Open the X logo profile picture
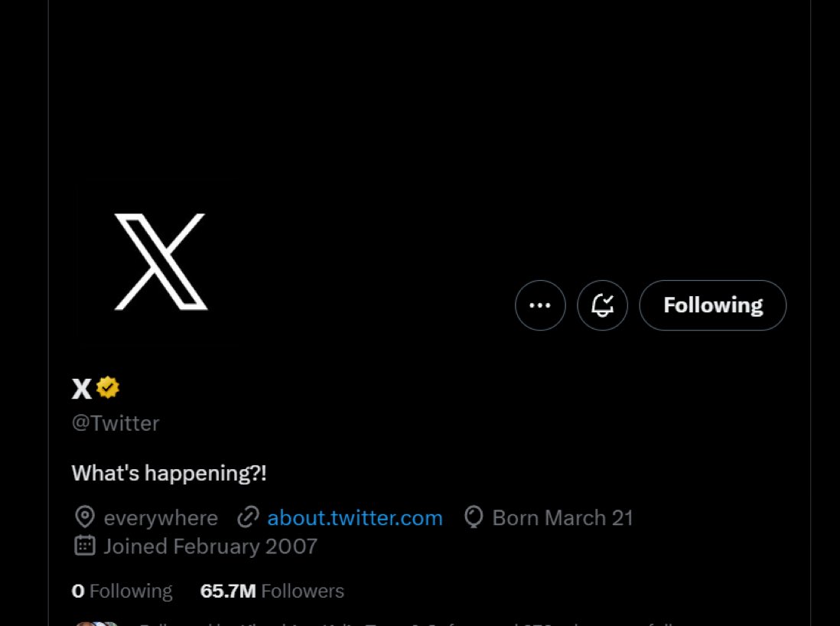Image resolution: width=840 pixels, height=626 pixels. click(x=161, y=262)
